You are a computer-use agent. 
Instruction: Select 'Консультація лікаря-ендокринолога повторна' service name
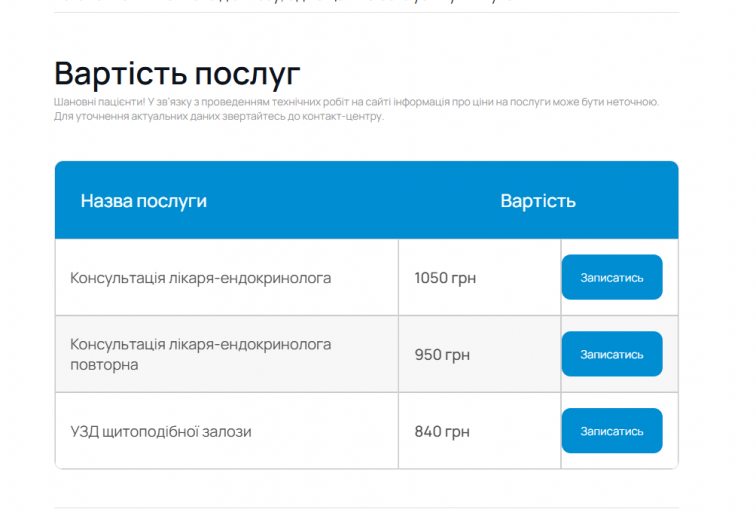coord(201,354)
